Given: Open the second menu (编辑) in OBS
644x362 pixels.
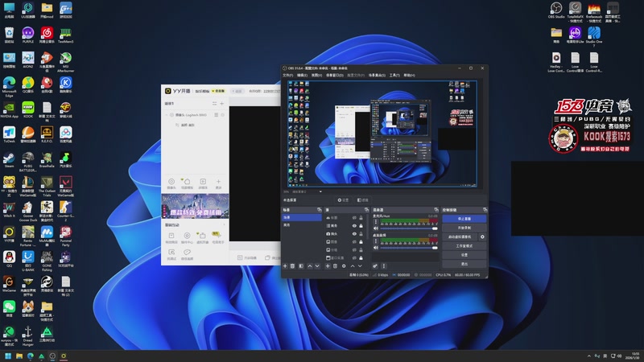Looking at the screenshot, I should click(302, 75).
